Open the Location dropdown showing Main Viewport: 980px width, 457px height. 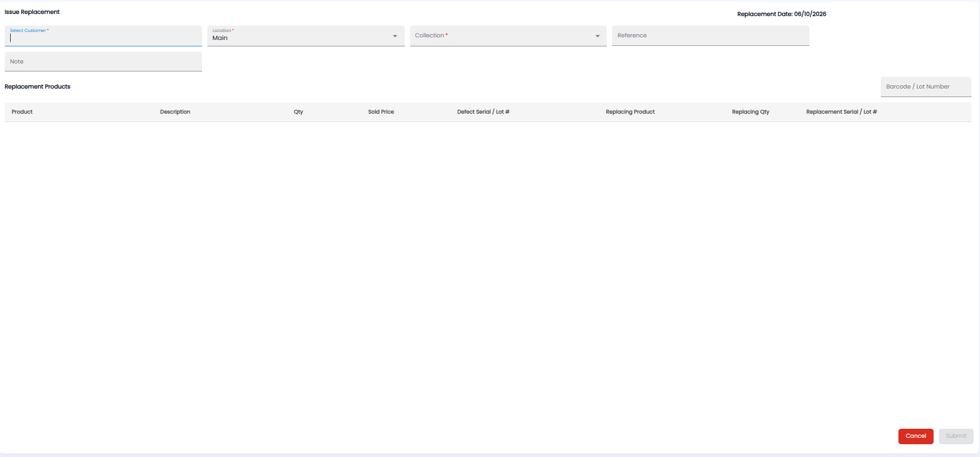point(306,36)
